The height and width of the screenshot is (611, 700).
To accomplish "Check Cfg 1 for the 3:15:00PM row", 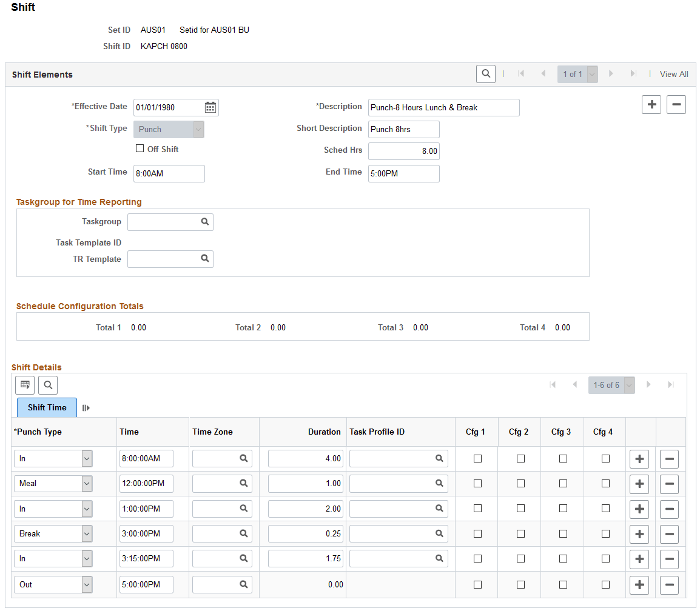I will 477,558.
